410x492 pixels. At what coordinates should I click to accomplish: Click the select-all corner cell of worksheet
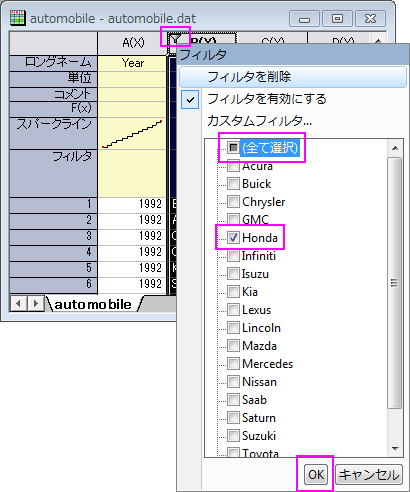coord(53,43)
